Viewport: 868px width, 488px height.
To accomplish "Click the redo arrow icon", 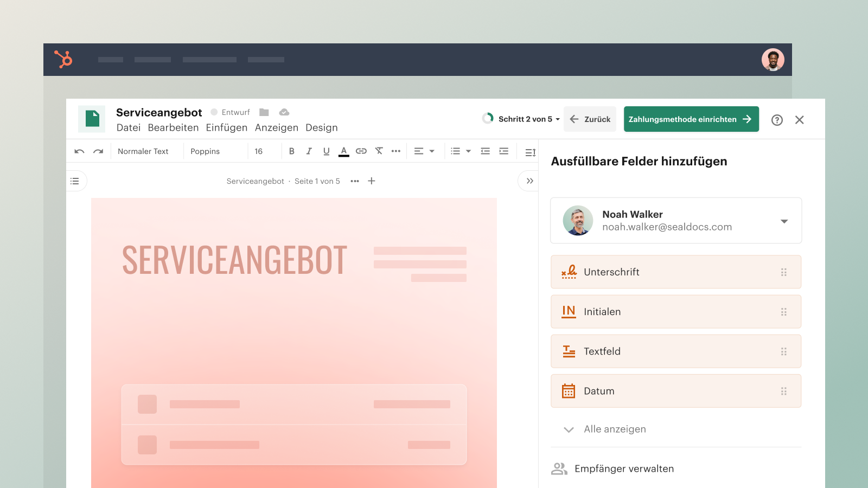I will 98,151.
